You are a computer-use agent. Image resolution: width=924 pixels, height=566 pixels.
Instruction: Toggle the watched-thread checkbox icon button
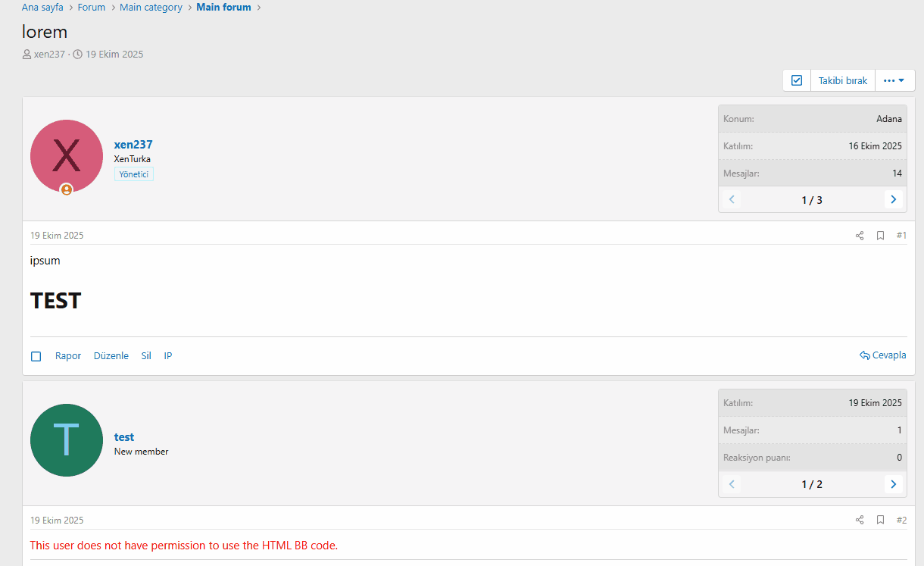796,80
